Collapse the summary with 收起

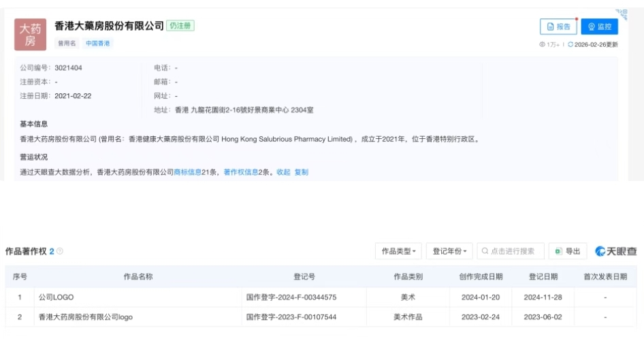tap(283, 172)
